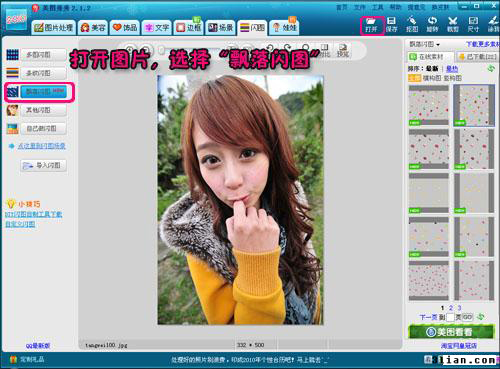Open the 尺寸 (Size) tool icon
Viewport: 500px width, 369px height.
(x=473, y=25)
